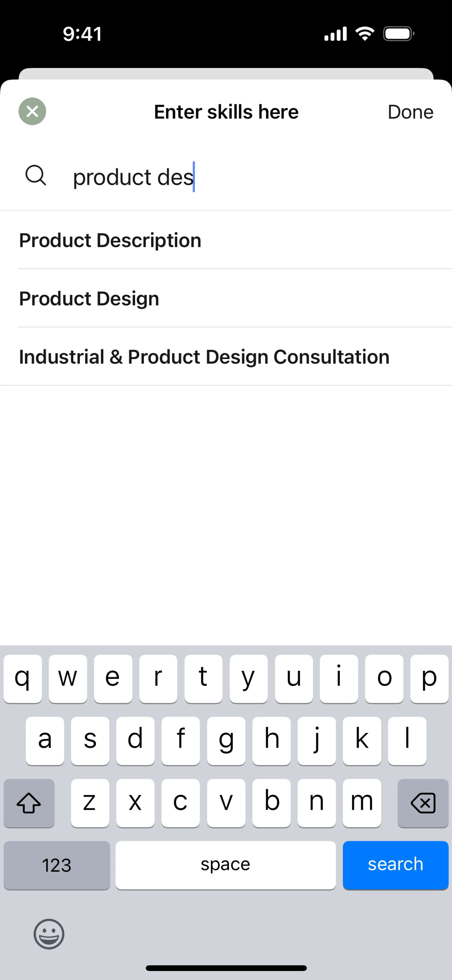452x980 pixels.
Task: Tap the letter a key
Action: (45, 740)
